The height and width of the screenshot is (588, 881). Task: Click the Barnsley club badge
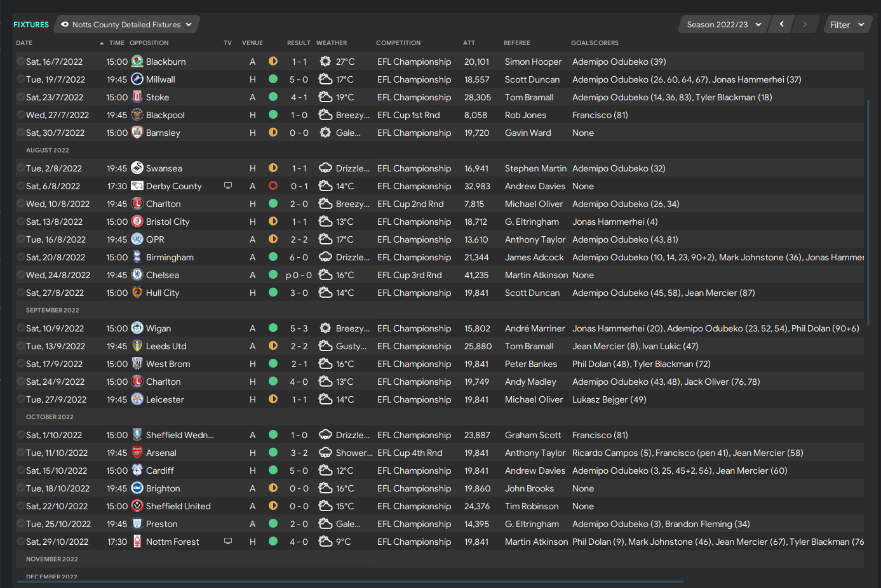click(137, 133)
